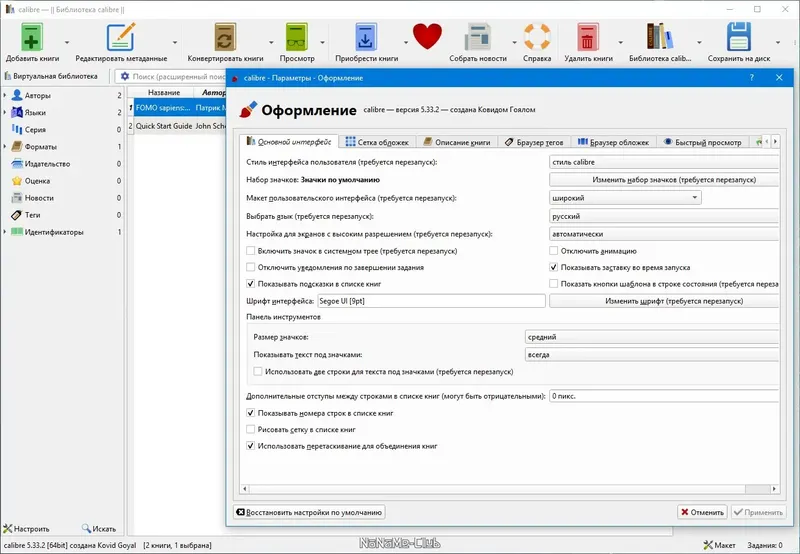Select Авторы in the tag browser

[38, 95]
